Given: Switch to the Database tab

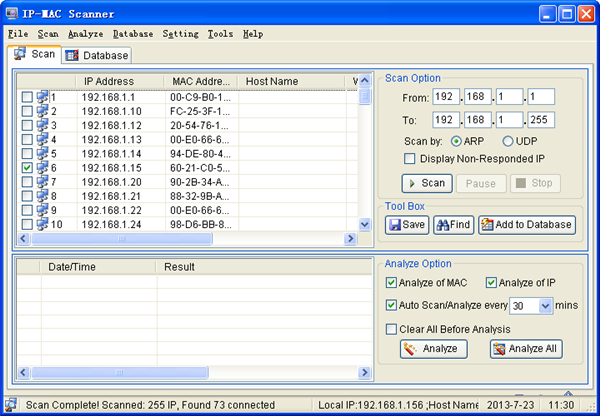Looking at the screenshot, I should [97, 55].
